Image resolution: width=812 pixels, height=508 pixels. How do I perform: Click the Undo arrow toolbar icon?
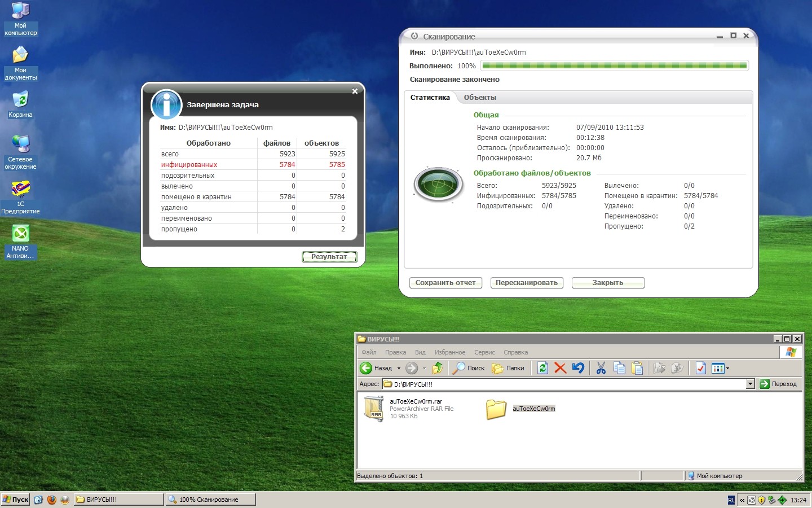(x=578, y=369)
